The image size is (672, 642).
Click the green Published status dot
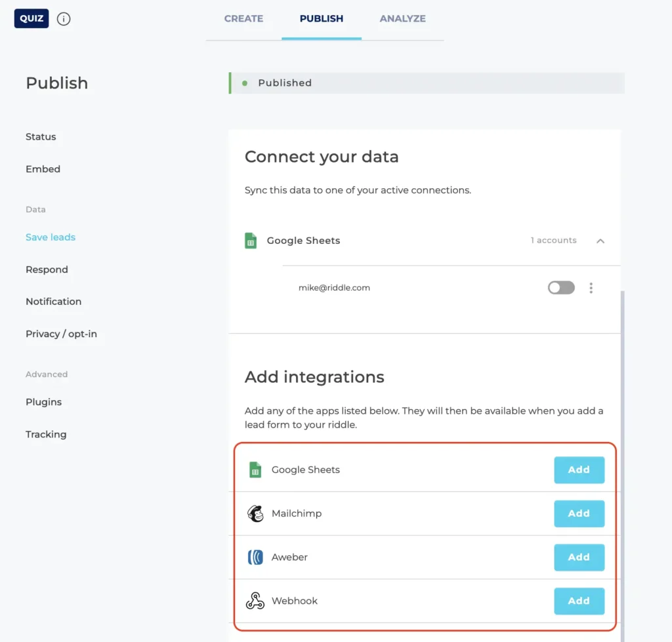tap(245, 83)
